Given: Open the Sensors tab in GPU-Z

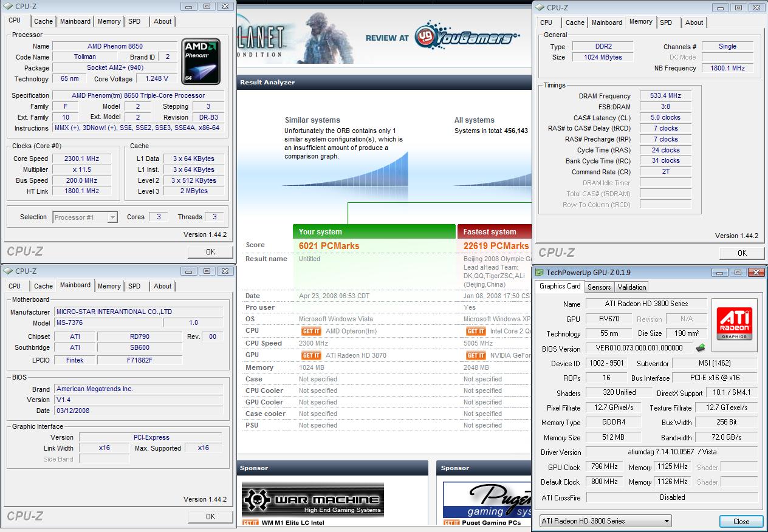Looking at the screenshot, I should click(x=599, y=287).
